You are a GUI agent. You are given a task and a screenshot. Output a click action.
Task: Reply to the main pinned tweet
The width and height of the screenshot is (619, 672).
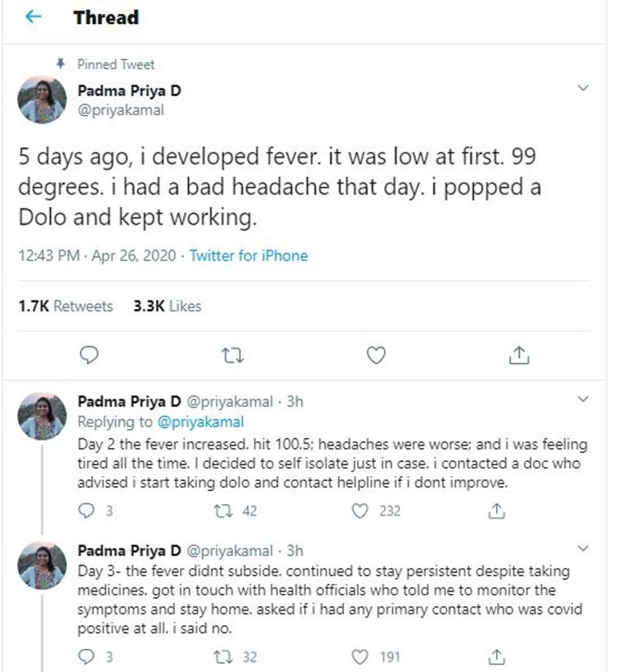89,356
